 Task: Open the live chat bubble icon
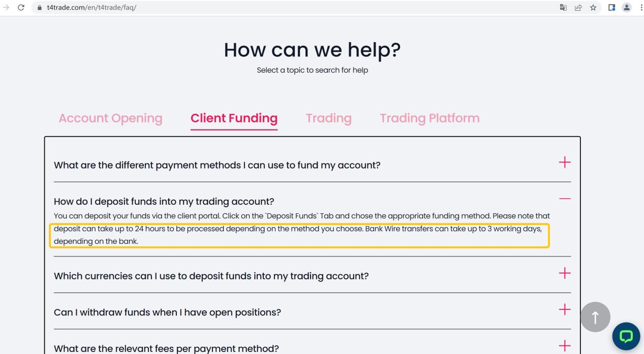[x=626, y=336]
